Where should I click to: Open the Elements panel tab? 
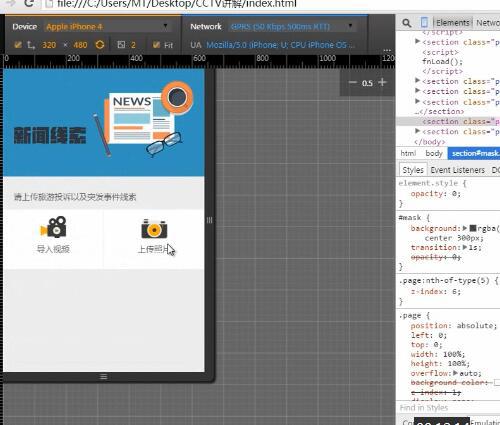[x=453, y=23]
